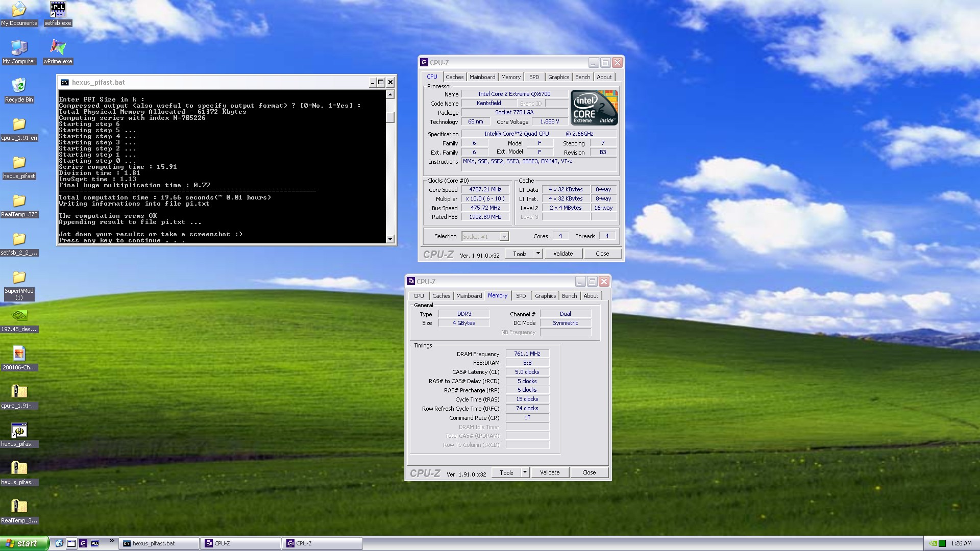Viewport: 980px width, 551px height.
Task: Expand Tools dropdown arrow in upper CPU-Z
Action: tap(538, 254)
